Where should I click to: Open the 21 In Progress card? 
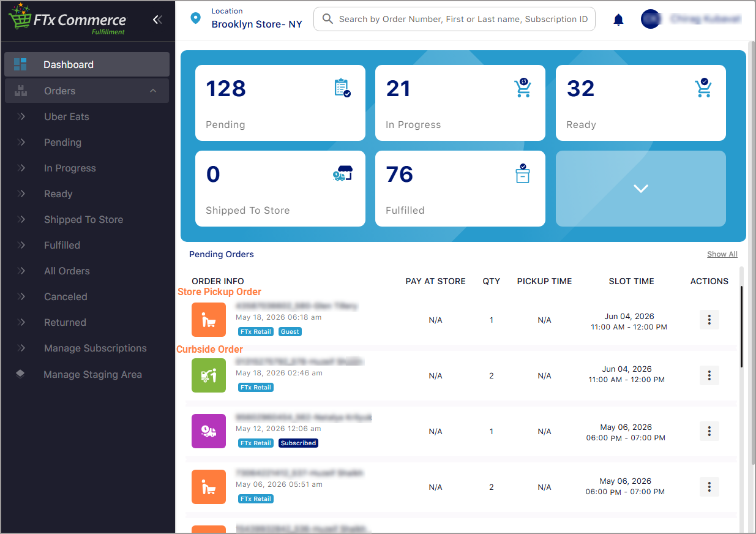[x=460, y=103]
